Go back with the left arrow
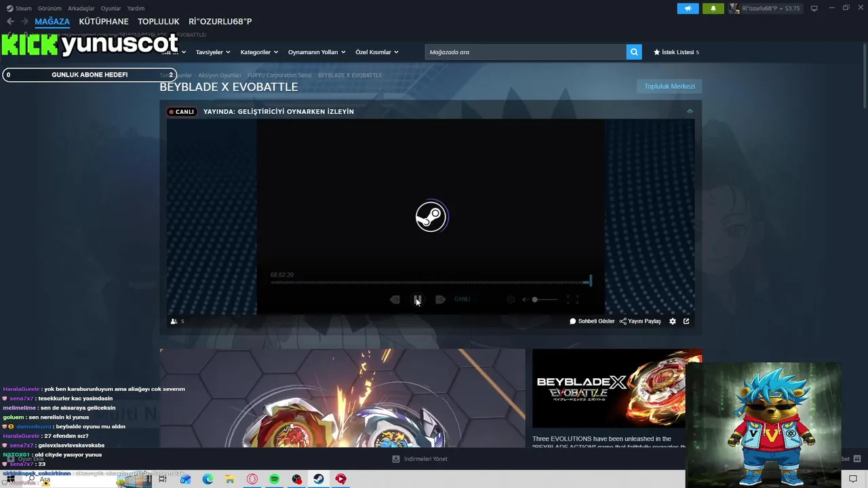868x488 pixels. (x=9, y=22)
